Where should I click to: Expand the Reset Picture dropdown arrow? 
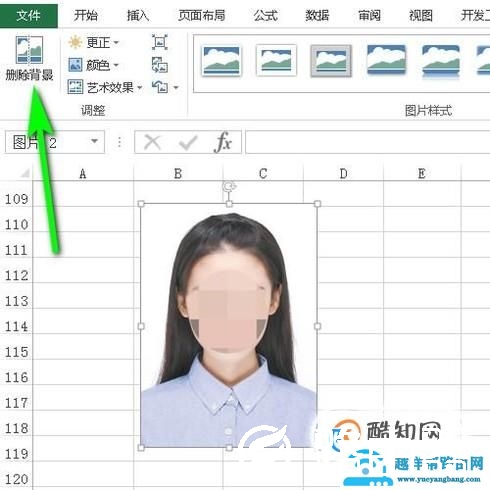(176, 88)
